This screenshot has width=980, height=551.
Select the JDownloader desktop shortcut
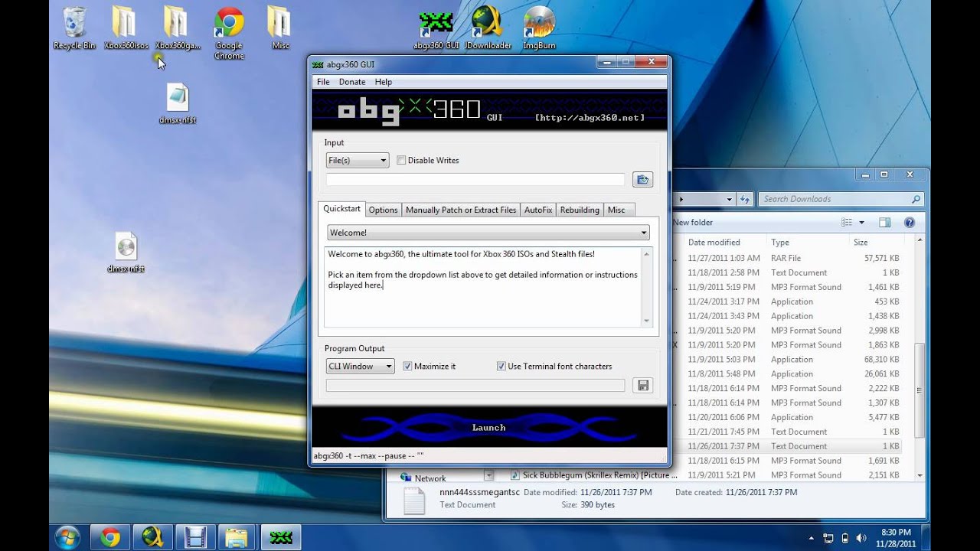point(488,28)
